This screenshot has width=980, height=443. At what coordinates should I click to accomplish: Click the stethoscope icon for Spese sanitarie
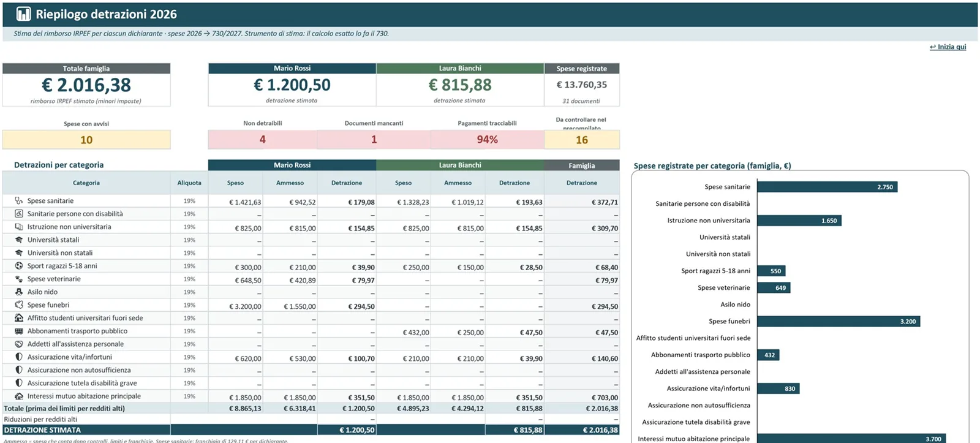[x=19, y=200]
